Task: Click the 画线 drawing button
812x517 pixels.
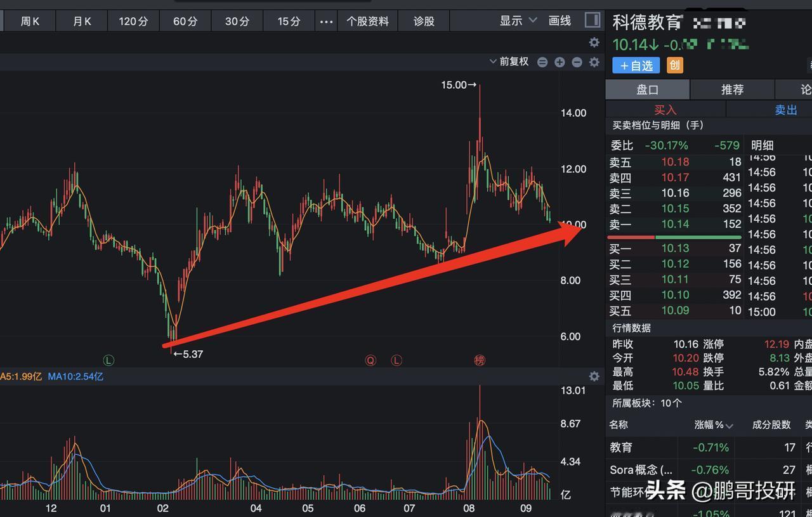Action: click(560, 21)
